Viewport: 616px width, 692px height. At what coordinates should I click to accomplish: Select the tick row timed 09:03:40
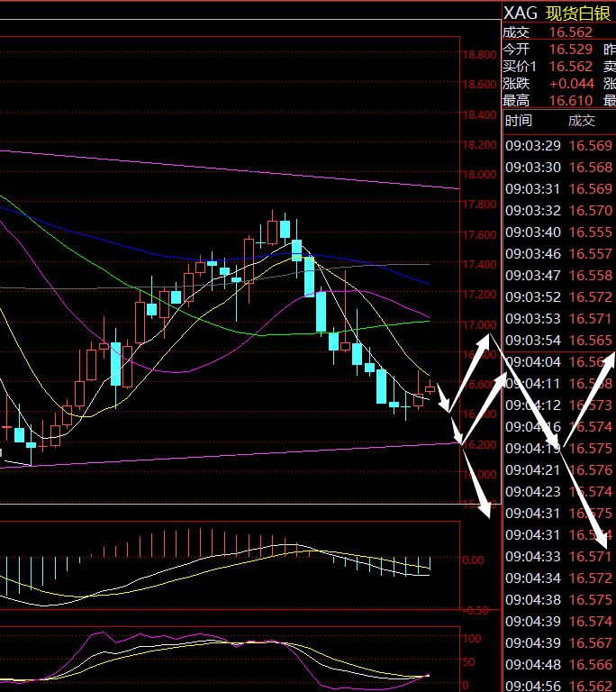click(559, 232)
